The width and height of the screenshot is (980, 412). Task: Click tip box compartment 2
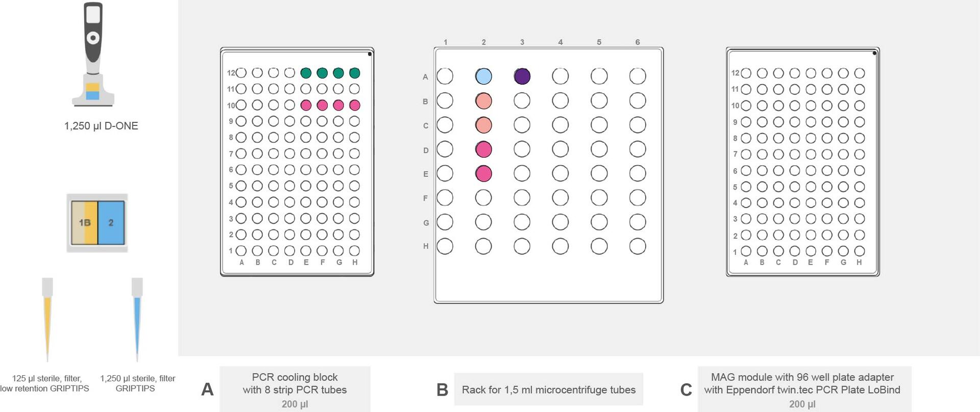pyautogui.click(x=111, y=223)
